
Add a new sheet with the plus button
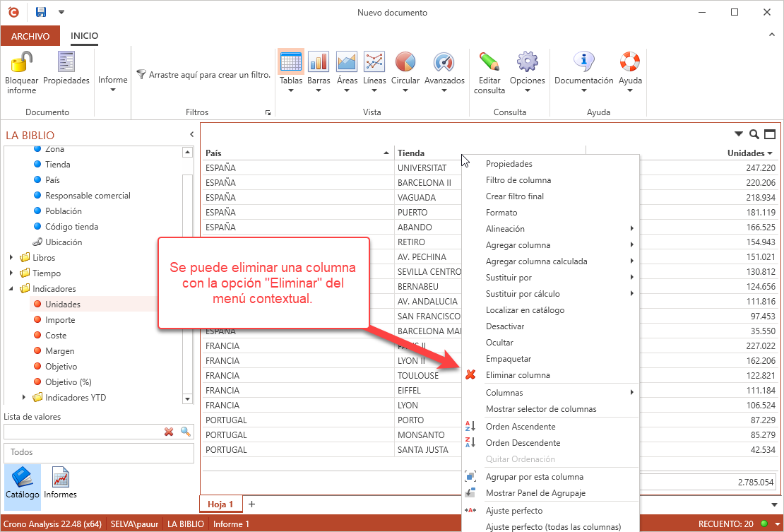tap(251, 504)
